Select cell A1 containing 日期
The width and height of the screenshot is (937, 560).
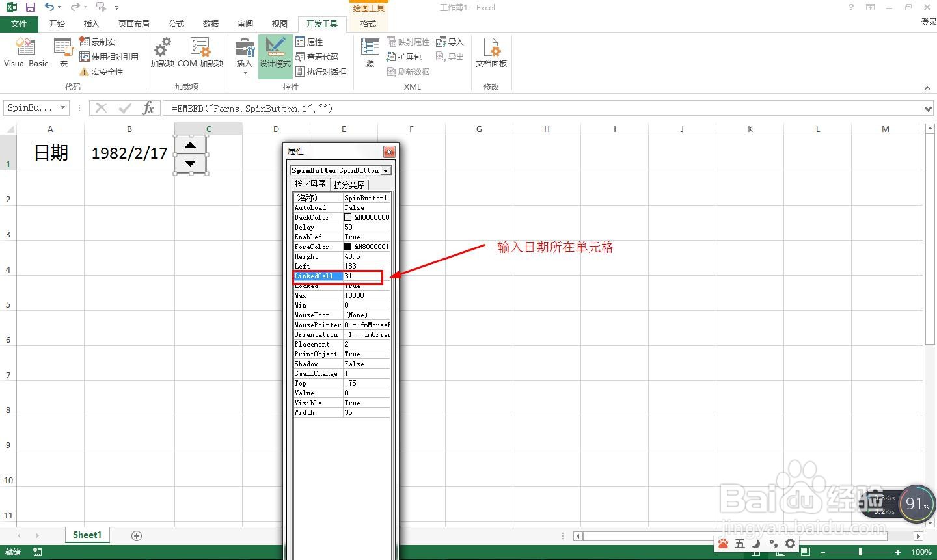[50, 153]
